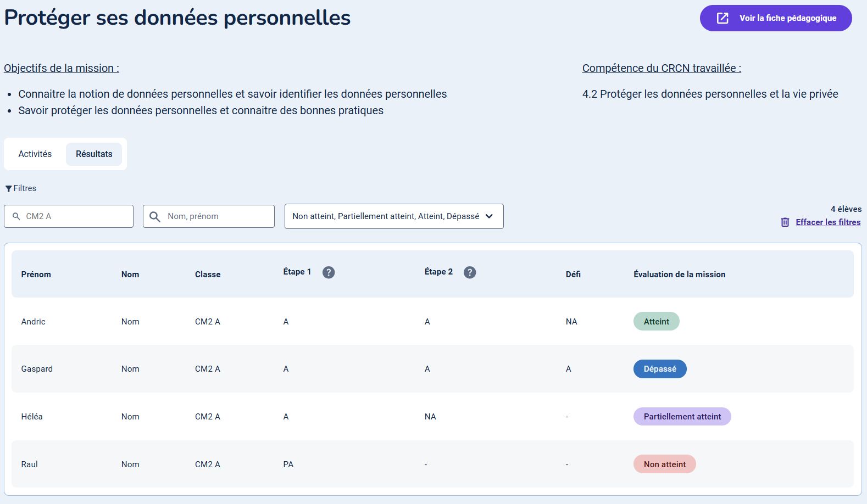Click the external-link icon in Voir la fiche pédagogique
The image size is (867, 504).
tap(722, 18)
